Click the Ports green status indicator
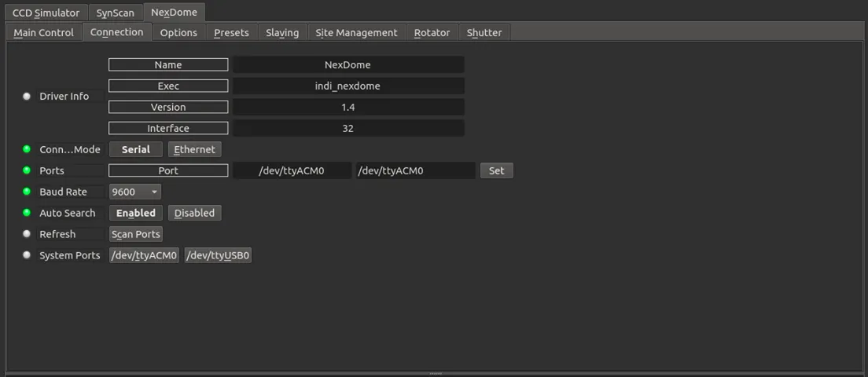Screen dimensions: 868x377 (x=26, y=170)
